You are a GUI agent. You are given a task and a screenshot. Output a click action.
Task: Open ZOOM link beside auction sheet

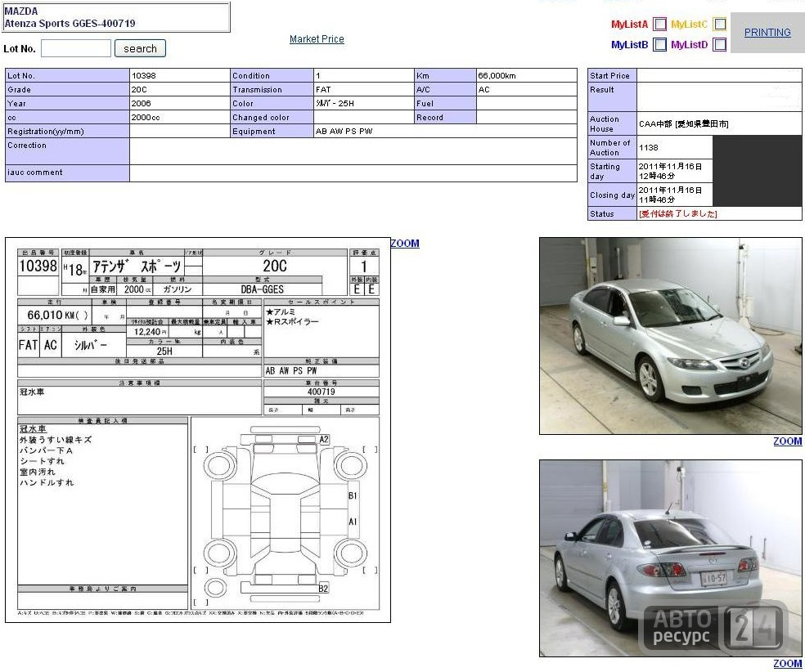(x=405, y=243)
